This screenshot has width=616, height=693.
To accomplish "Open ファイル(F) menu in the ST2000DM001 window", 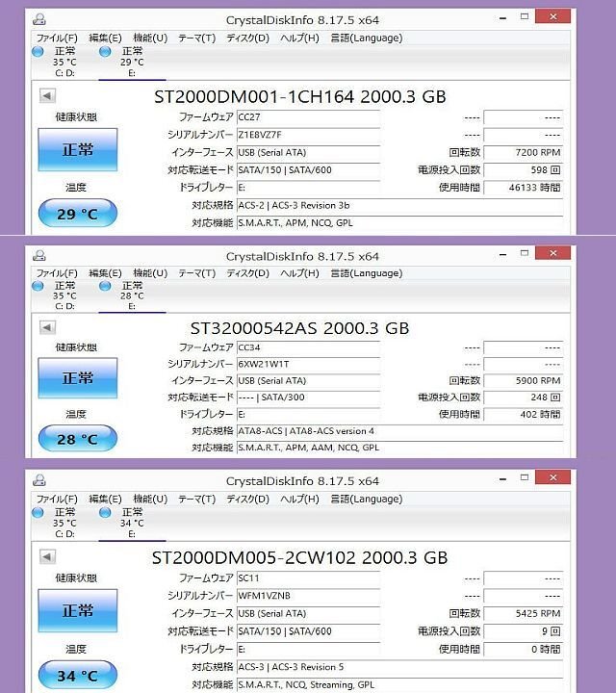I will pos(57,38).
